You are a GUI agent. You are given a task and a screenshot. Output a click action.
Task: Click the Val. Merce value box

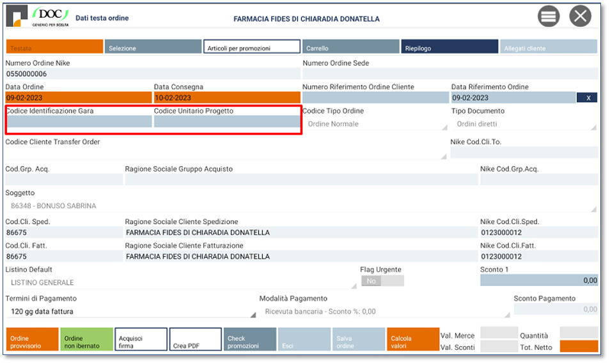pos(499,333)
